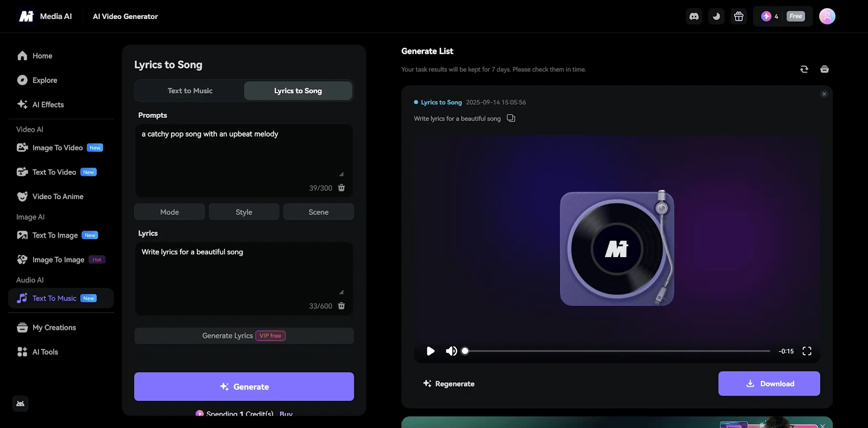Open the Scene options
The height and width of the screenshot is (428, 868).
(318, 212)
